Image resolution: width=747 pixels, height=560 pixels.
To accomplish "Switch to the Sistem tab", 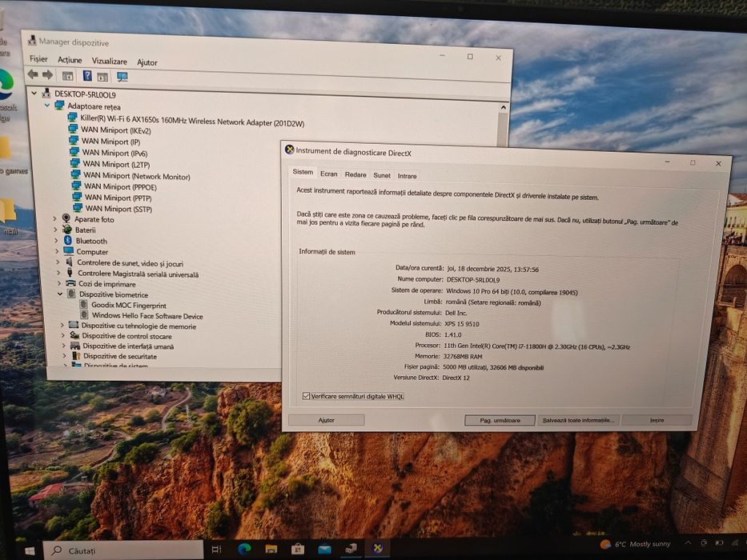I will click(x=303, y=172).
